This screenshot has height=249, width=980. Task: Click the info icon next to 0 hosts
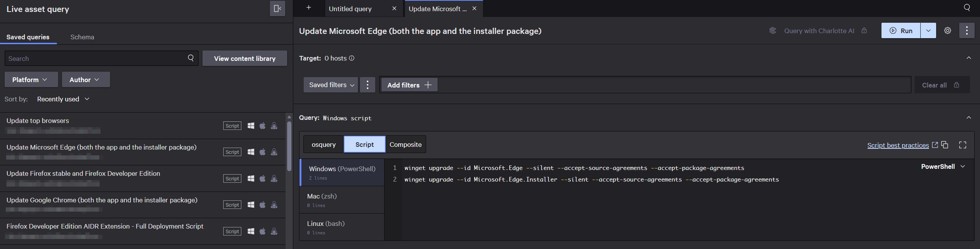click(351, 58)
